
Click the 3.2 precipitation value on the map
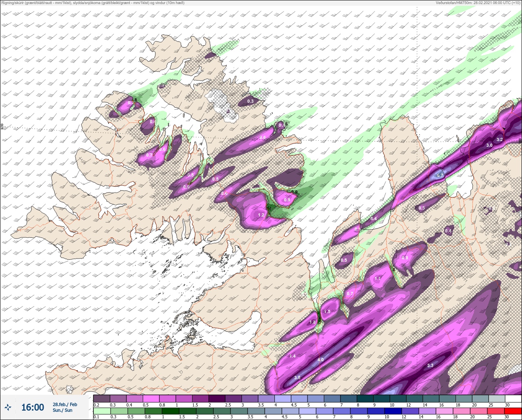[x=500, y=139]
